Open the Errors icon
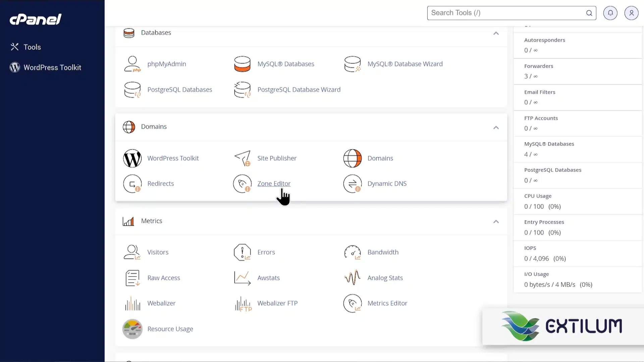The width and height of the screenshot is (644, 362). 242,252
